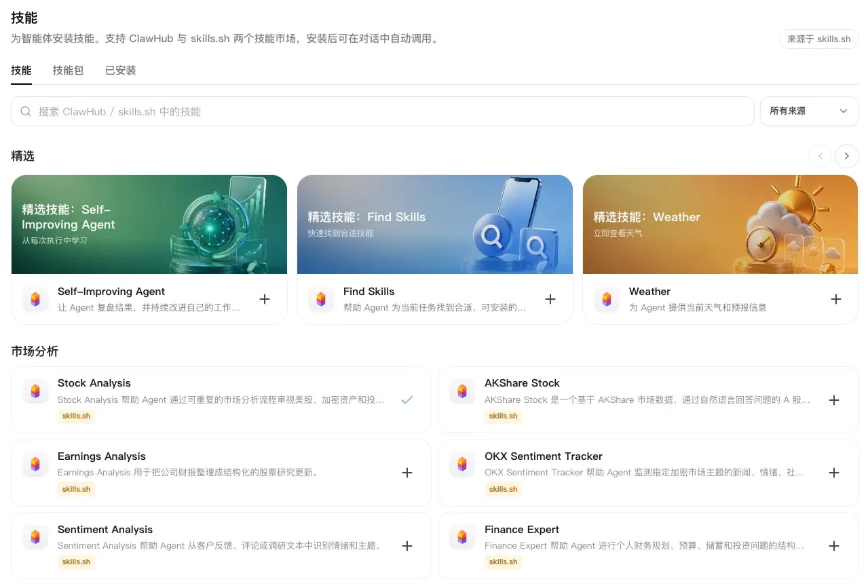The height and width of the screenshot is (588, 868).
Task: Open the 技能包 tab
Action: [68, 71]
